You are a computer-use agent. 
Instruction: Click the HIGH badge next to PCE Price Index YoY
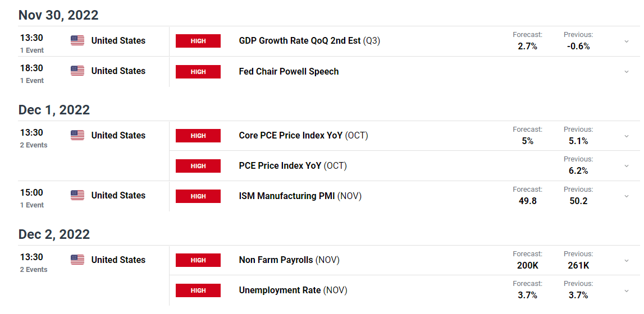pyautogui.click(x=198, y=166)
